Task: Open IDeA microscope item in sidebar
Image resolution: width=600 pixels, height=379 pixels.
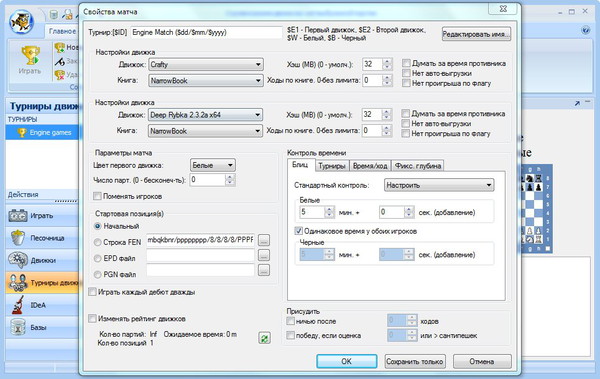Action: coord(42,305)
